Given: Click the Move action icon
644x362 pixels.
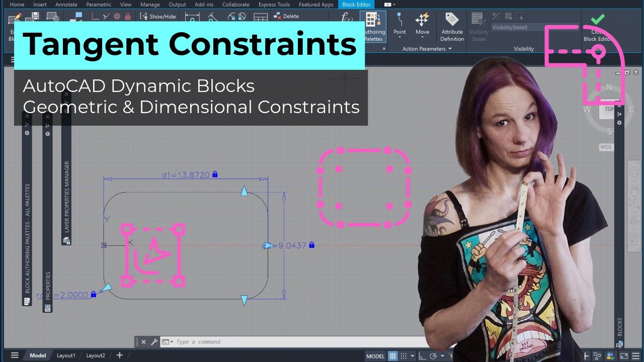Looking at the screenshot, I should (422, 20).
